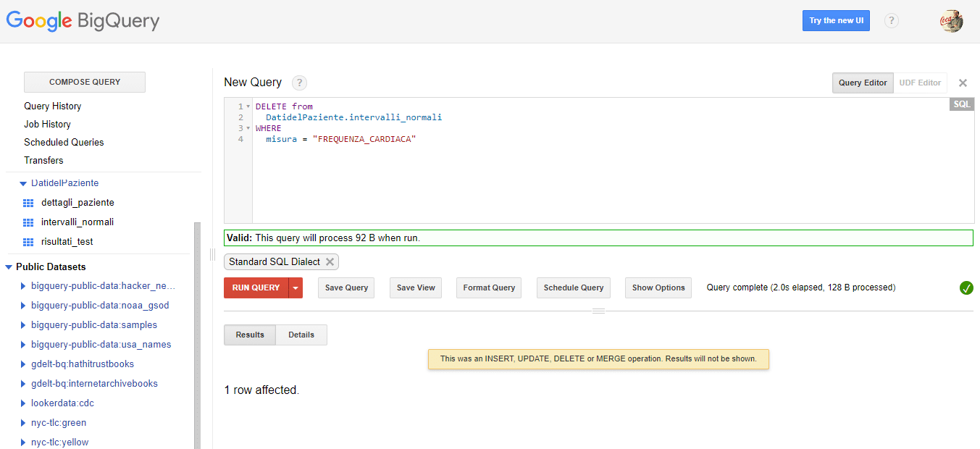Open the user account avatar
The height and width of the screenshot is (449, 980).
pos(951,21)
